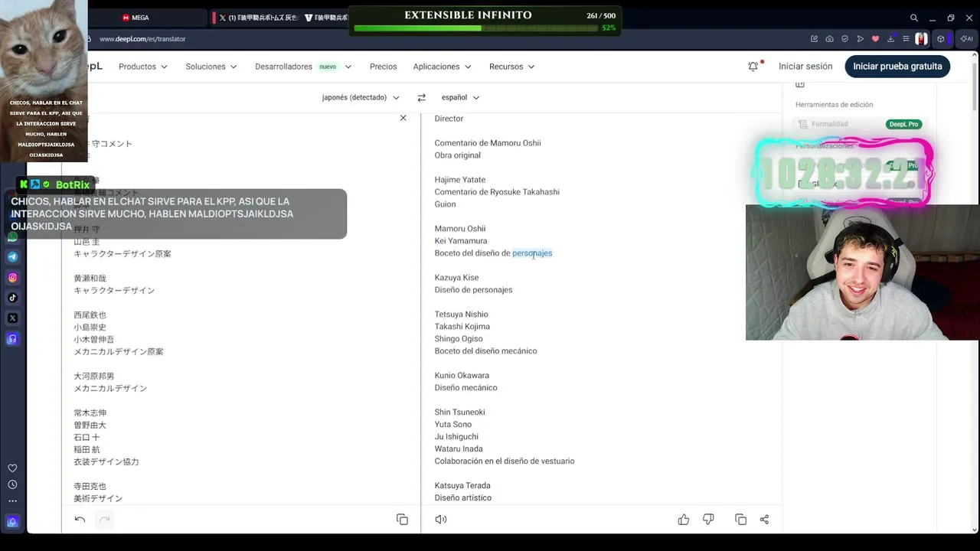Open sidebar history clock icon
This screenshot has width=980, height=551.
[12, 484]
